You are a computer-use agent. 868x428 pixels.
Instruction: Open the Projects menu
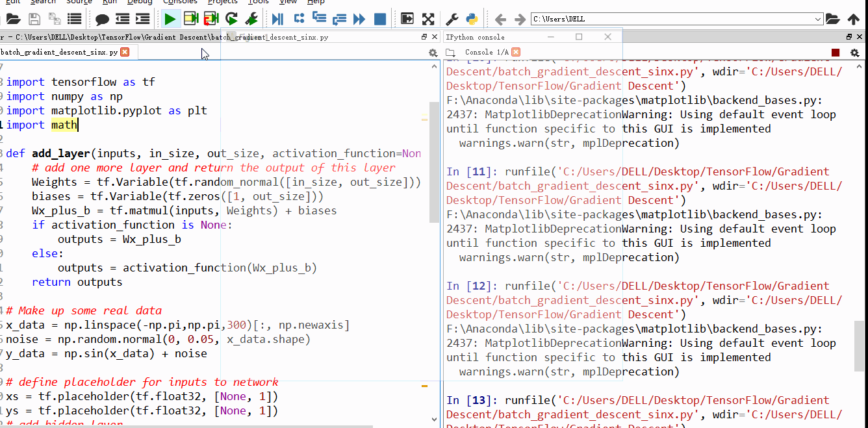223,3
